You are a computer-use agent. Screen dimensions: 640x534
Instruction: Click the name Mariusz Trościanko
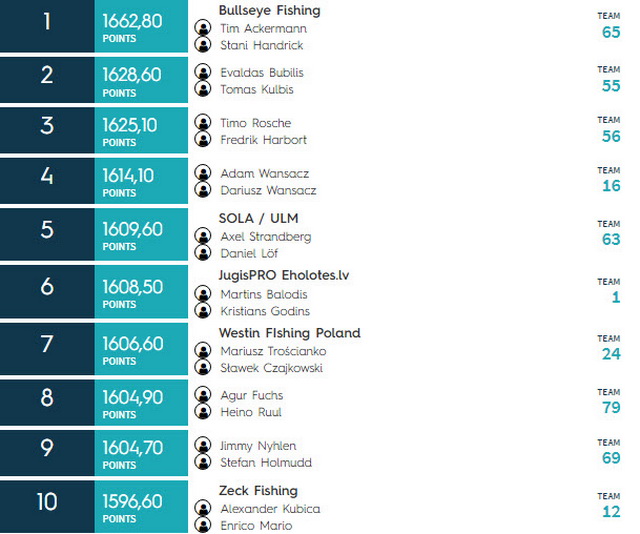click(x=273, y=351)
